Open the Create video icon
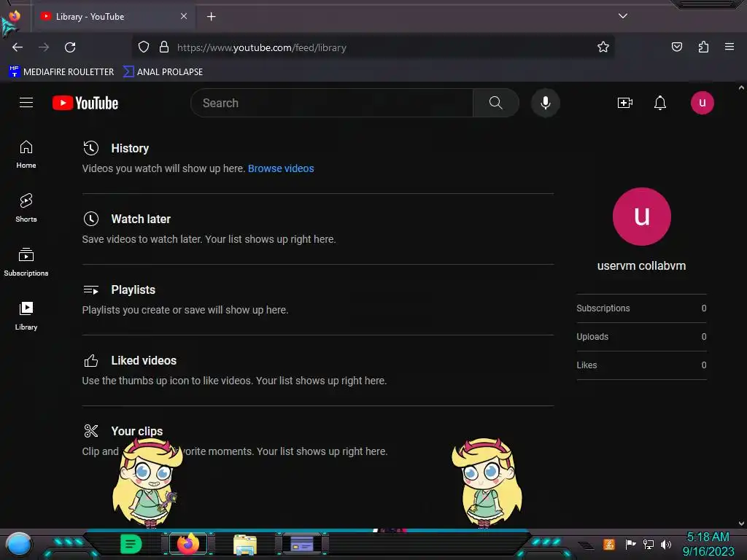Viewport: 747px width, 560px height. [x=624, y=103]
